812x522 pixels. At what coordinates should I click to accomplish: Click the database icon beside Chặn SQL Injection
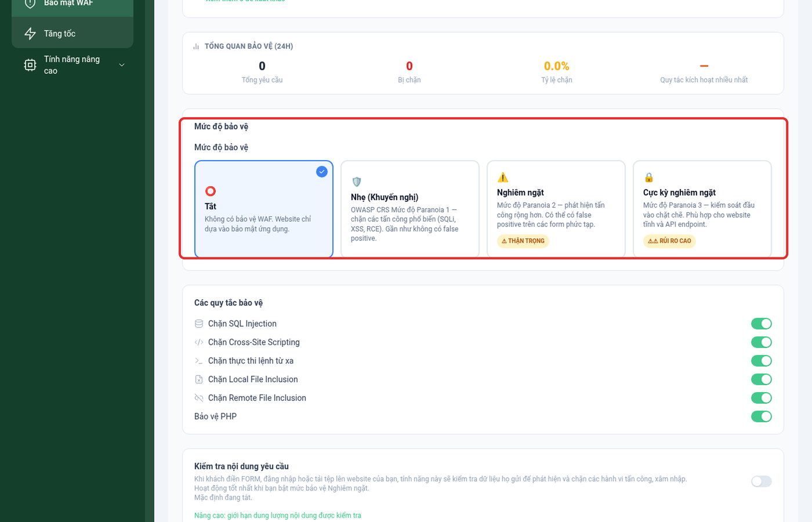point(199,324)
